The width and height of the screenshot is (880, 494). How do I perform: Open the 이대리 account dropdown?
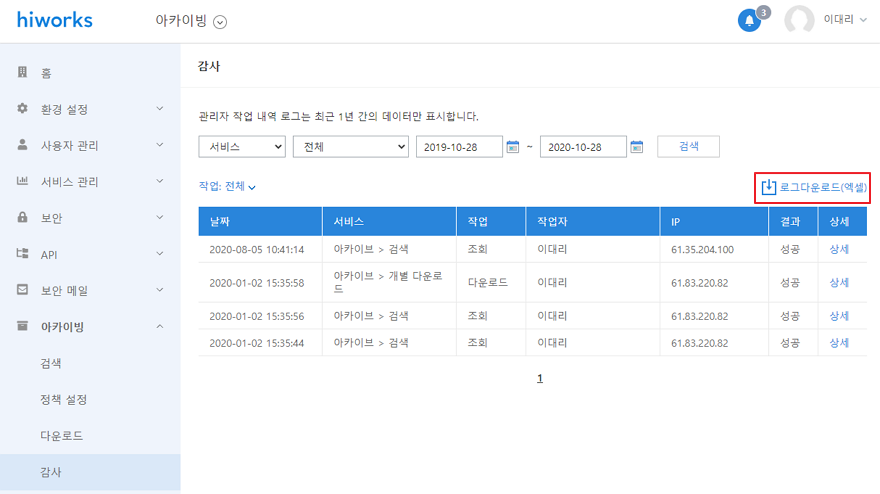845,20
